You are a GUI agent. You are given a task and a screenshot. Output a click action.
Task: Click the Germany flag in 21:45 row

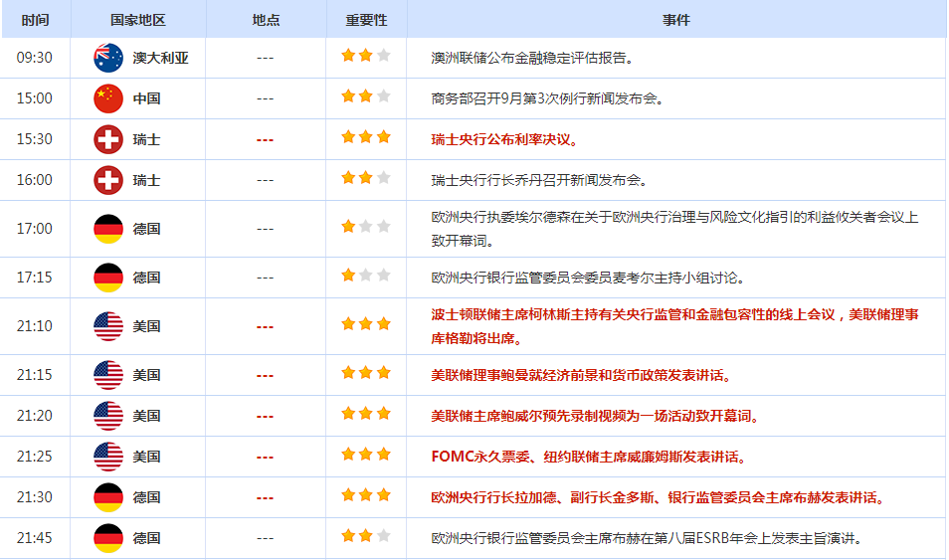(108, 538)
